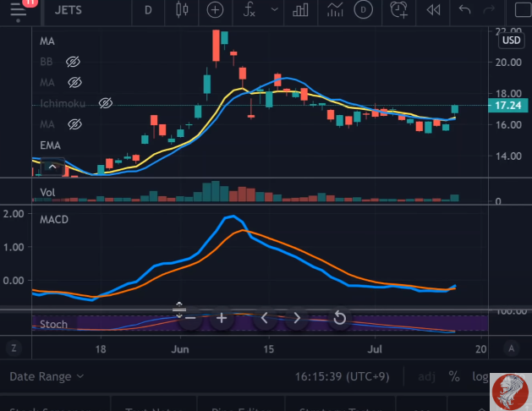
Task: Open timezone Z button
Action: pos(14,348)
